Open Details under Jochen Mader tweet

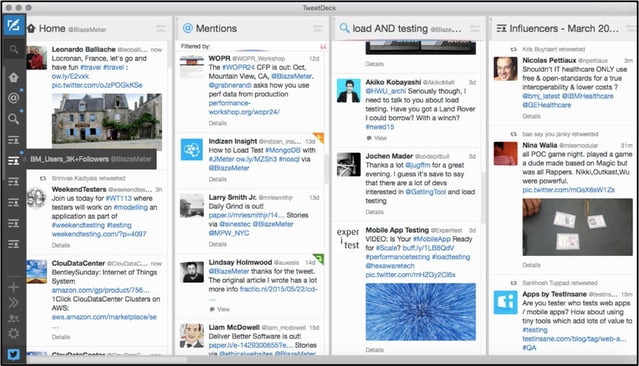(x=375, y=212)
